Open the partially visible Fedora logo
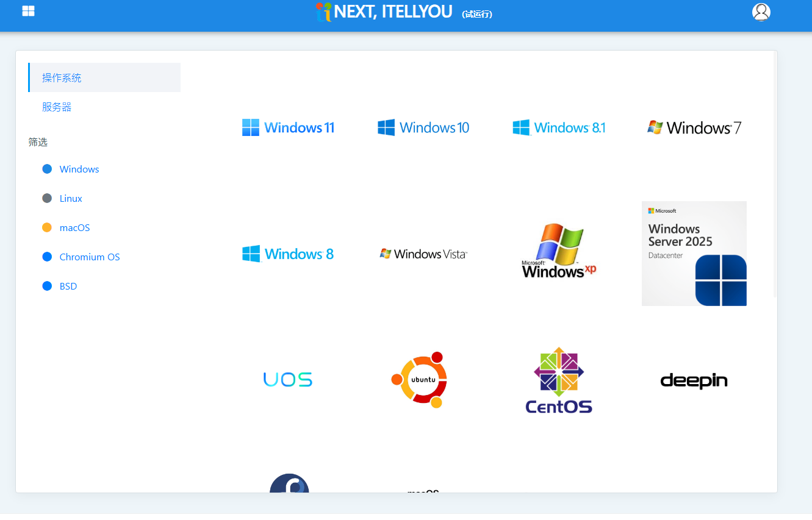 click(289, 483)
